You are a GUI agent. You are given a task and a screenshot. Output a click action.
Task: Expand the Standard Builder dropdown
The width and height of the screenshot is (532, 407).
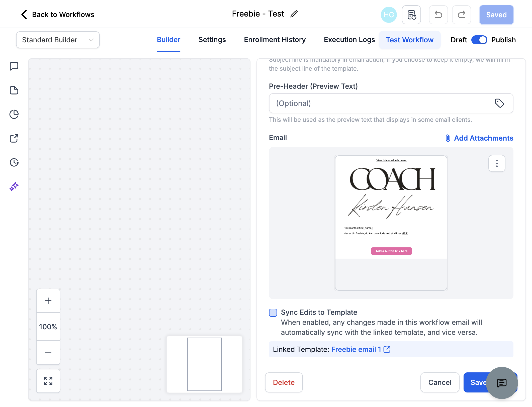click(58, 40)
